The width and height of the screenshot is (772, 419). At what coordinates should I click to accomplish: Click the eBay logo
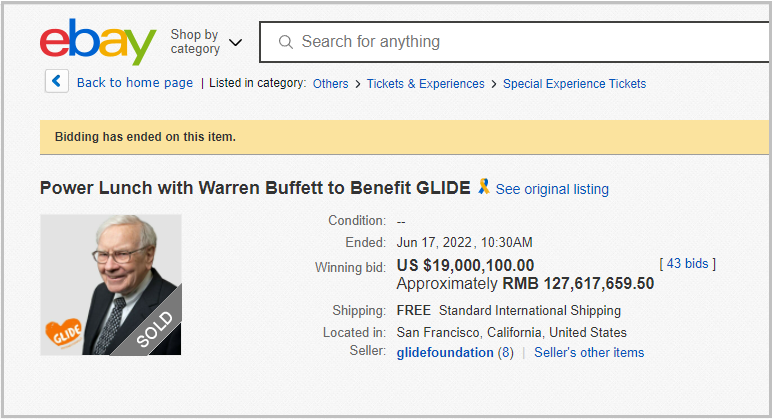[97, 42]
